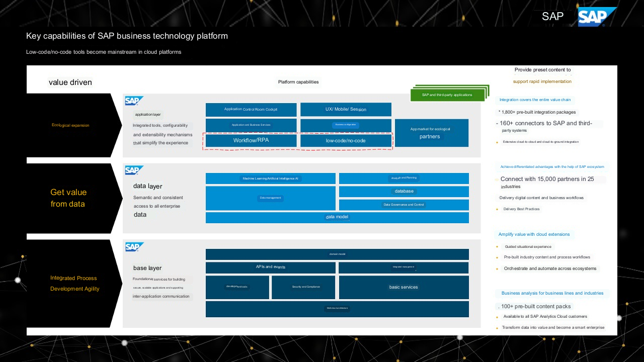Select Machine Learning Artificial Intelligence AI box

270,178
